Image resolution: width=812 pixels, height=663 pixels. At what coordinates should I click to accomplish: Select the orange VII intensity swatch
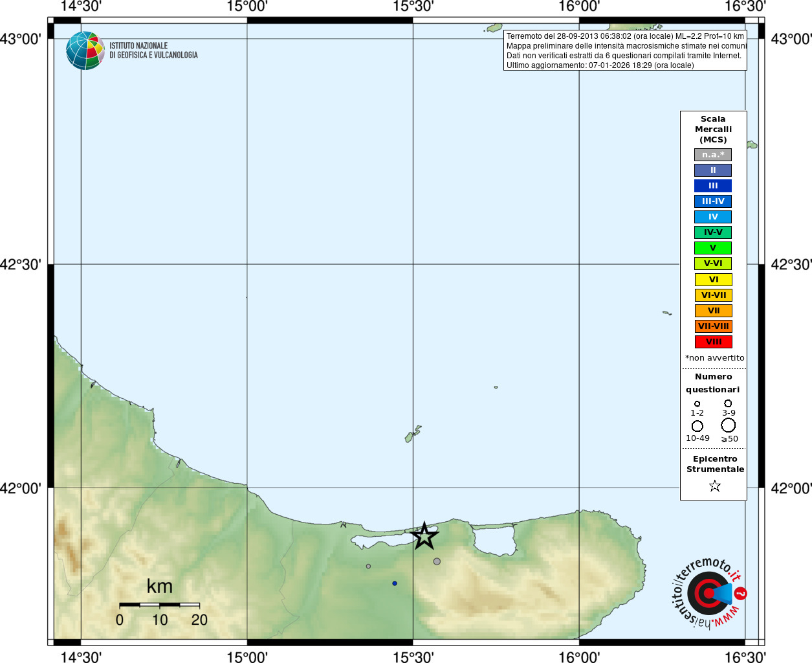point(713,311)
